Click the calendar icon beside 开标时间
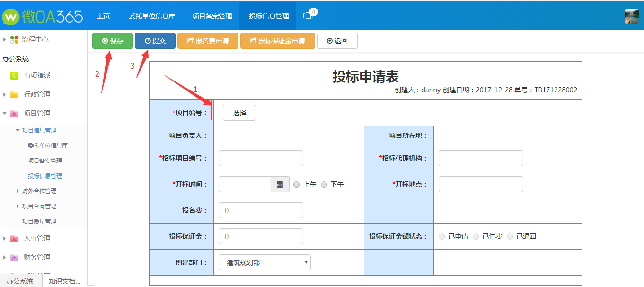Image resolution: width=644 pixels, height=287 pixels. point(280,184)
